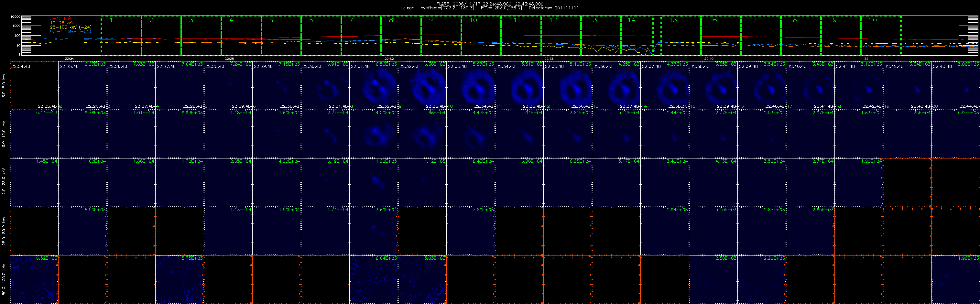Select 3.0-6.0 keV image starting 22:34:48

point(519,85)
